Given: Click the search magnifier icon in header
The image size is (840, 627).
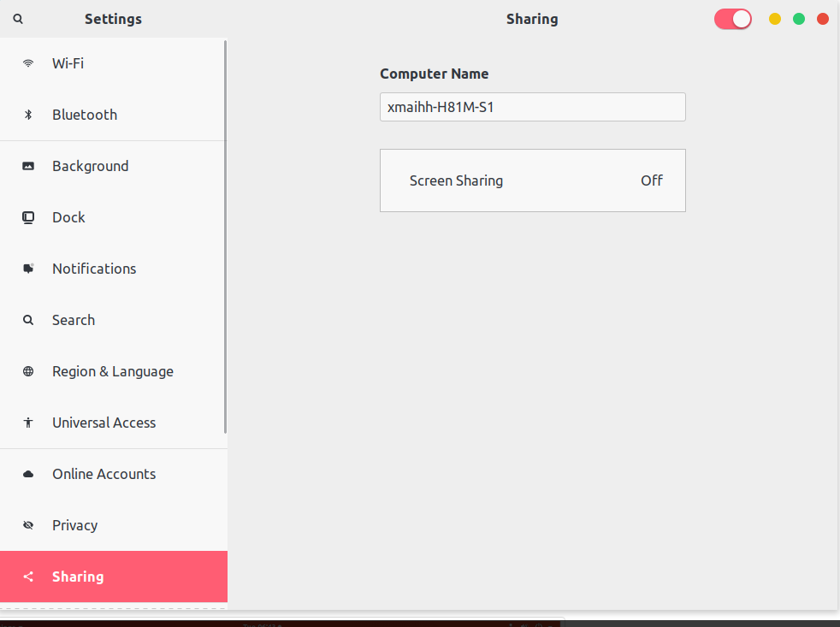Looking at the screenshot, I should pyautogui.click(x=18, y=19).
